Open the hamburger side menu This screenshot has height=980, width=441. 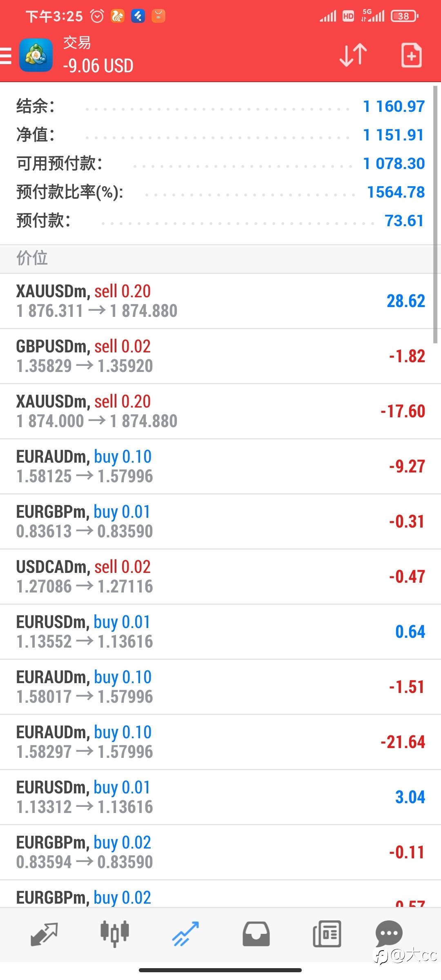(6, 56)
